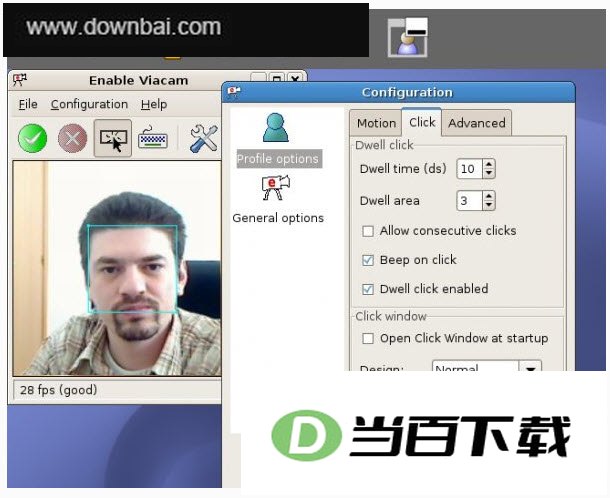610x498 pixels.
Task: Close the Enable Viacam window
Action: click(x=295, y=79)
